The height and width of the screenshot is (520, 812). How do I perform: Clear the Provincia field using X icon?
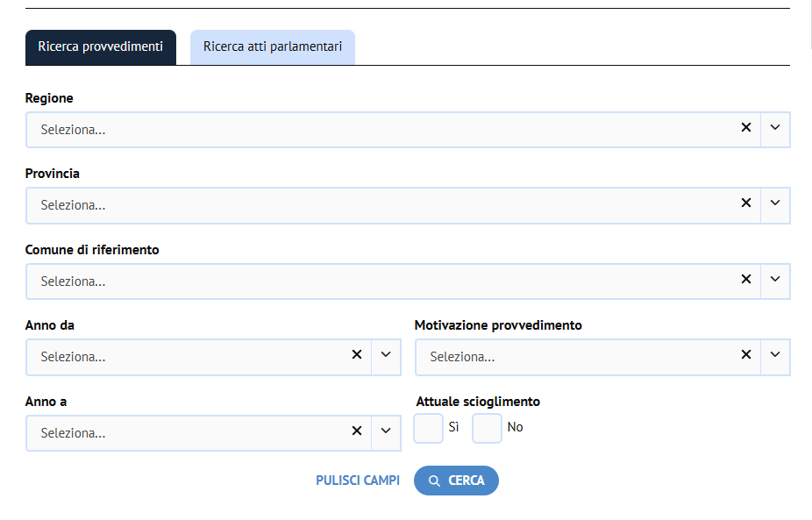pos(745,203)
